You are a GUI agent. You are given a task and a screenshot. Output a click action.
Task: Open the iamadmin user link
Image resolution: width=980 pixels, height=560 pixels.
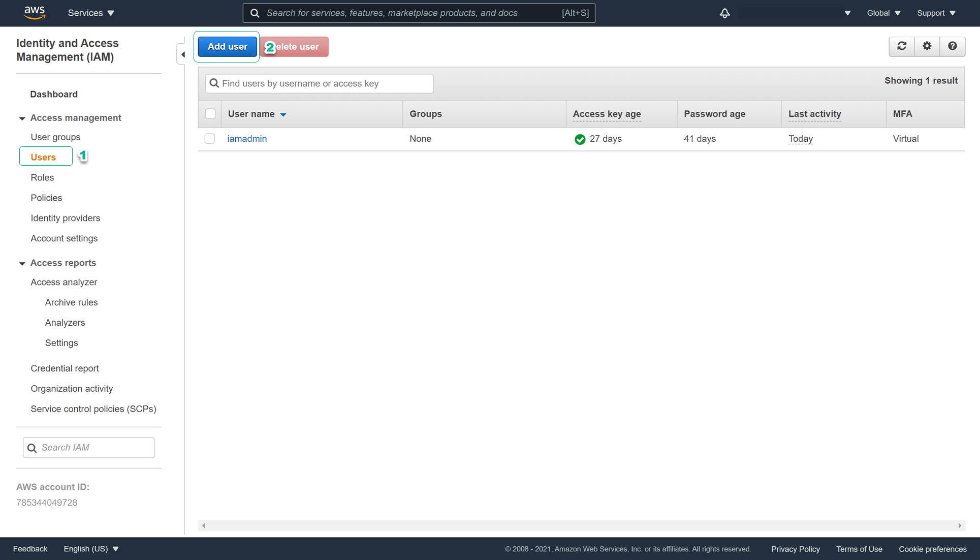[247, 139]
